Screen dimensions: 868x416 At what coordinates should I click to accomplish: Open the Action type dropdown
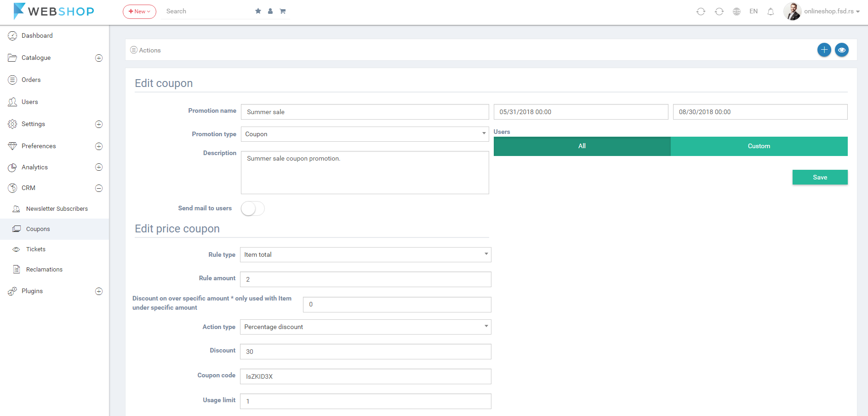pyautogui.click(x=365, y=327)
